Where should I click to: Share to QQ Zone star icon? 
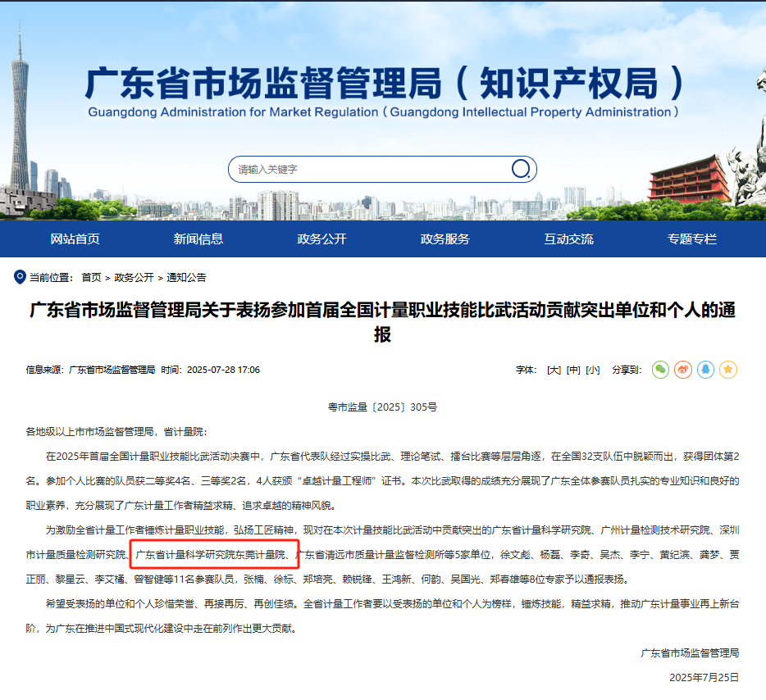728,370
